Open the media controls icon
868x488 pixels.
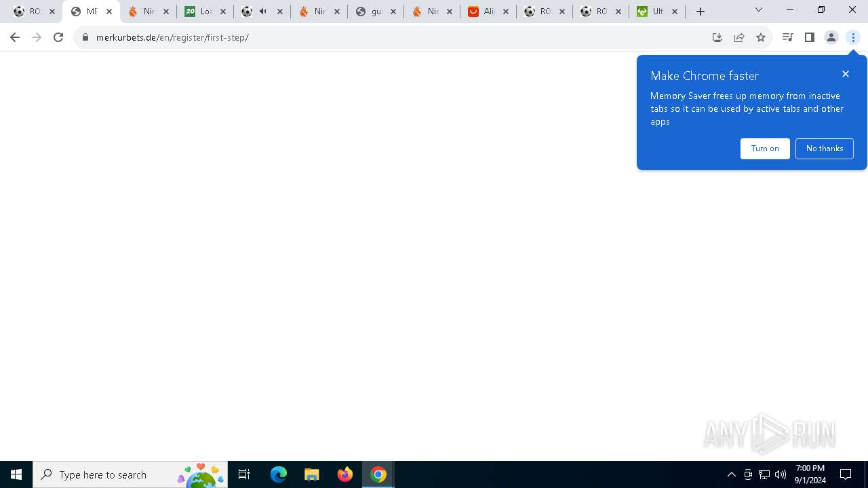point(787,37)
